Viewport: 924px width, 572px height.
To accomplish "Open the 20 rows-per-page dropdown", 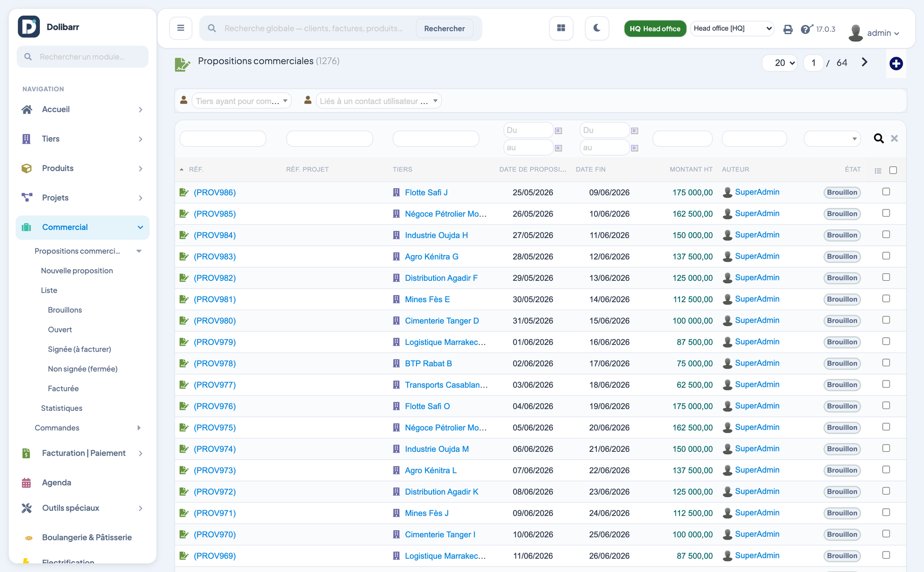I will [780, 63].
